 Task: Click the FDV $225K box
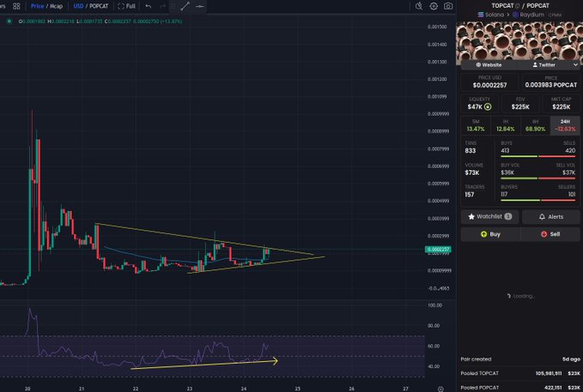click(x=520, y=103)
